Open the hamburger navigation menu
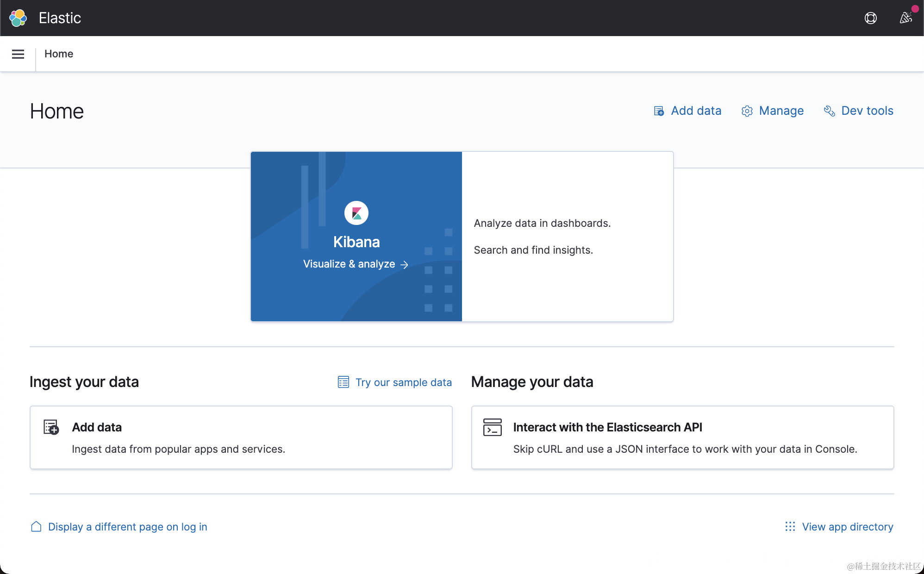Image resolution: width=924 pixels, height=574 pixels. (x=18, y=54)
